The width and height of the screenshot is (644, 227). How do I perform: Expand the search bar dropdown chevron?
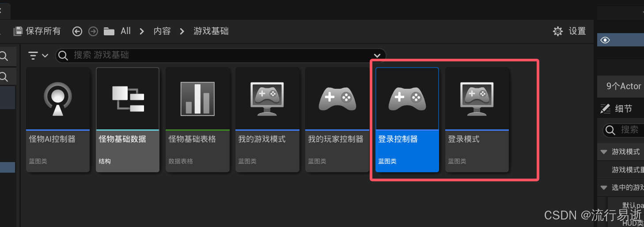[377, 55]
